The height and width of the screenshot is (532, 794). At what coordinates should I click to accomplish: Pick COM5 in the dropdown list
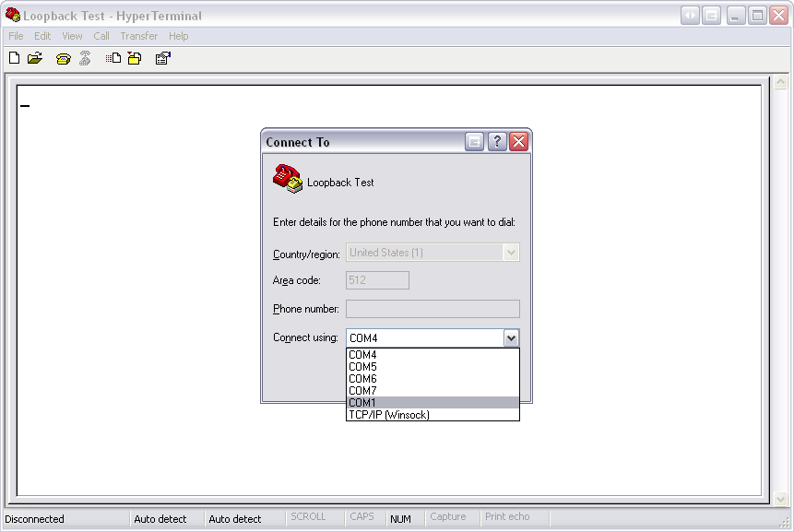point(432,367)
